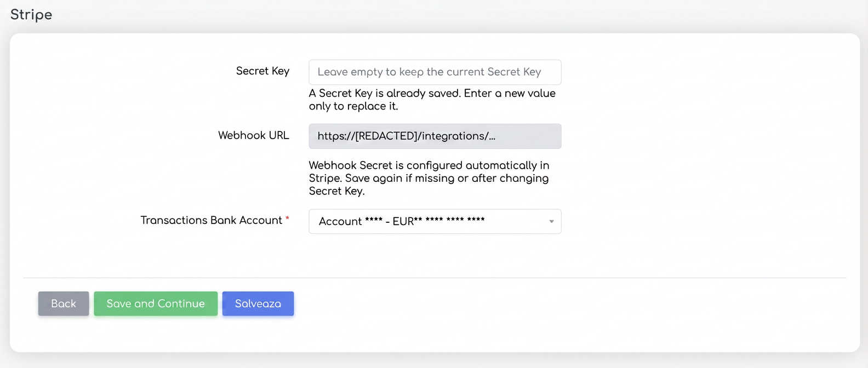Click the divider line above the buttons
Image resolution: width=868 pixels, height=368 pixels.
click(x=435, y=278)
